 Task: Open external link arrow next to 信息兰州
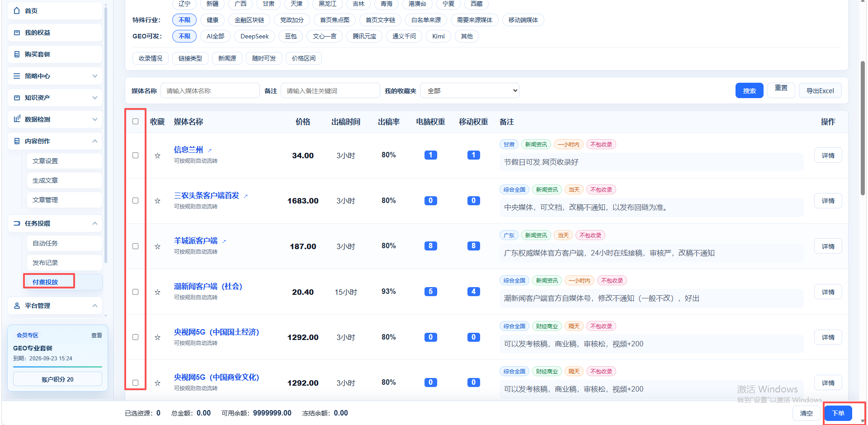click(x=209, y=151)
